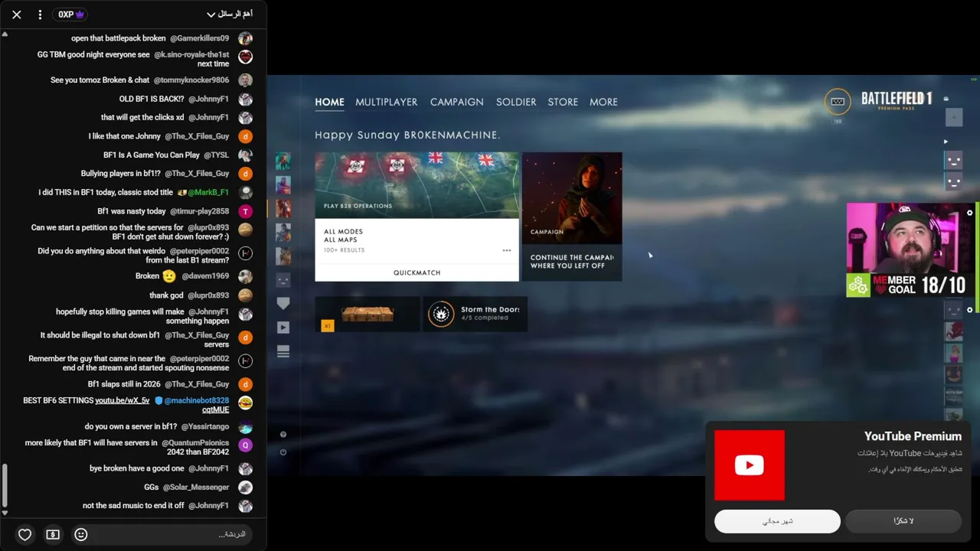Click @Solar_Messenger's avatar in chat
This screenshot has width=980, height=551.
[x=245, y=487]
